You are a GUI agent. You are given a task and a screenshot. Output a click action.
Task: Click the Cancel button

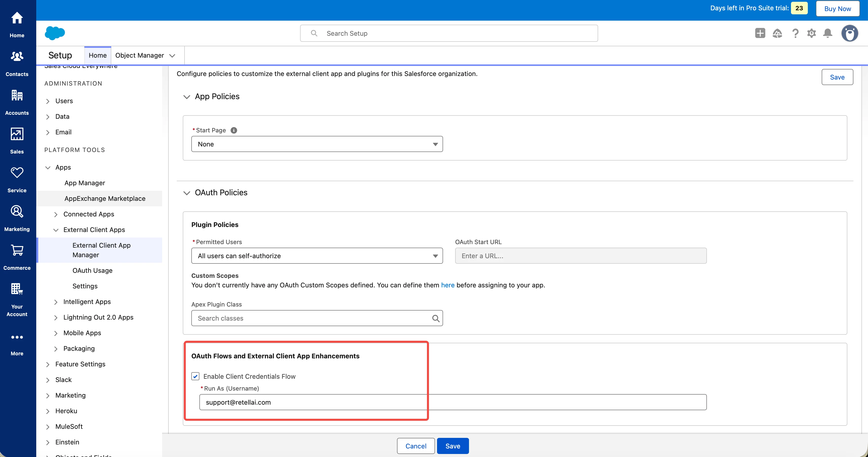[416, 446]
